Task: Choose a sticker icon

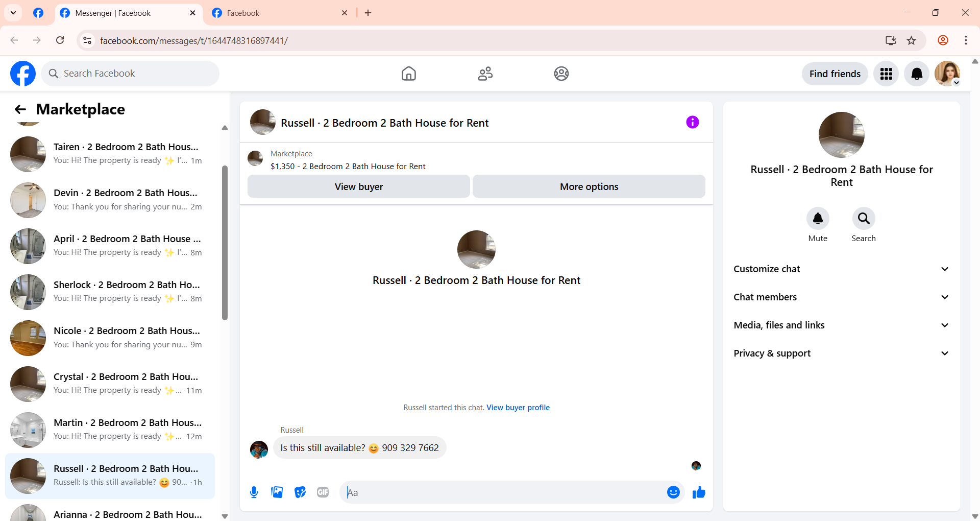Action: (300, 492)
